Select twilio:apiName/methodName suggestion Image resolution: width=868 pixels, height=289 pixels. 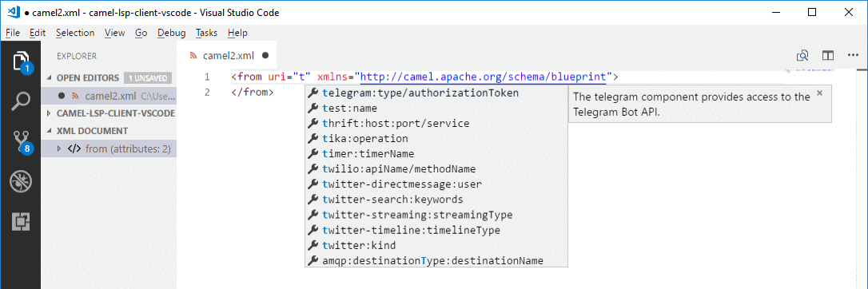tap(436, 169)
